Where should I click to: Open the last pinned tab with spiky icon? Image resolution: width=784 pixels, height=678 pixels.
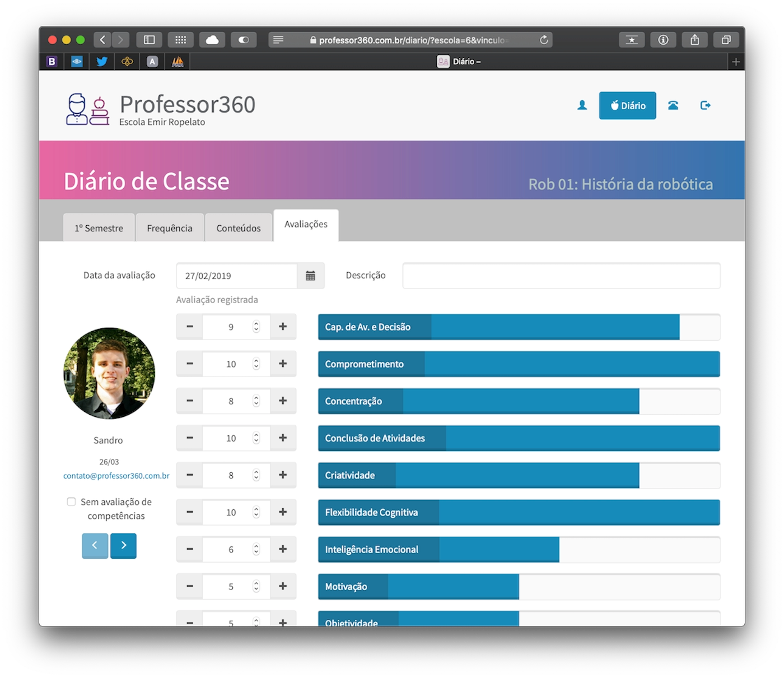coord(178,62)
